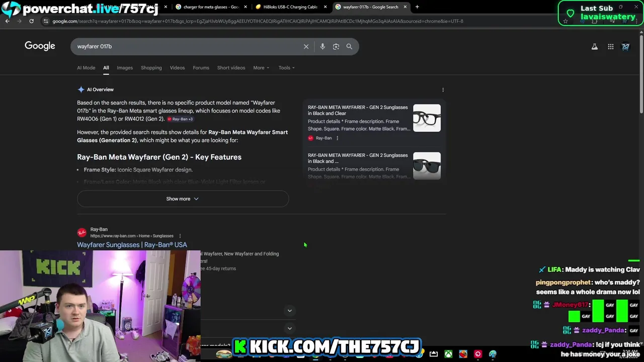The height and width of the screenshot is (362, 644).
Task: Reload the page in Chrome
Action: tap(31, 21)
